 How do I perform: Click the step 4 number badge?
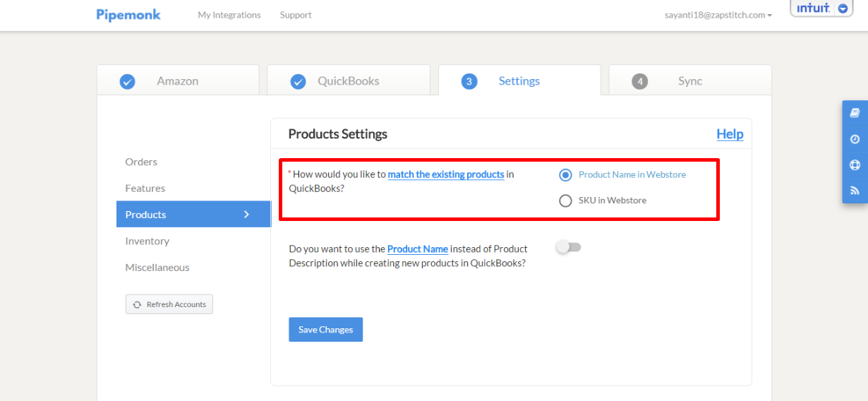(x=639, y=81)
